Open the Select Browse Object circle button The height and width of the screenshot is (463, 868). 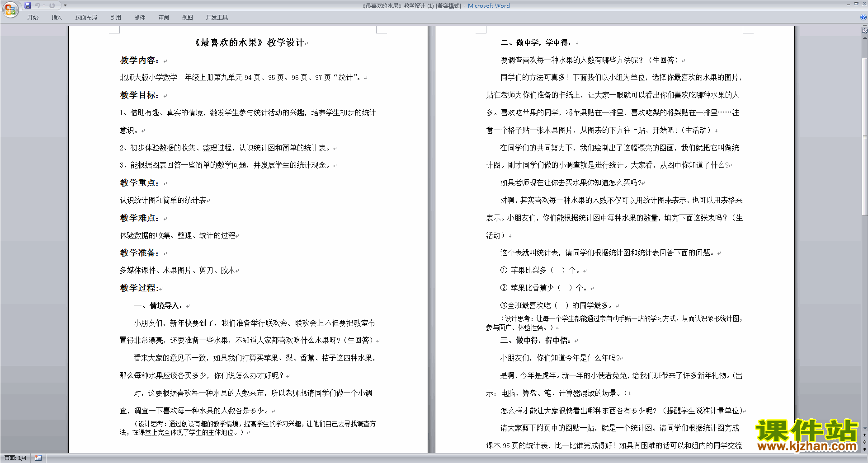coord(865,442)
